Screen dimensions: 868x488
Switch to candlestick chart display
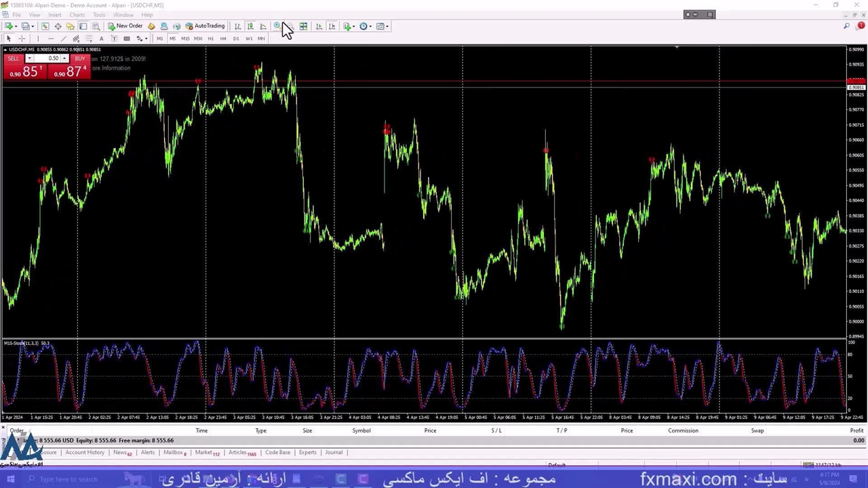click(x=250, y=26)
